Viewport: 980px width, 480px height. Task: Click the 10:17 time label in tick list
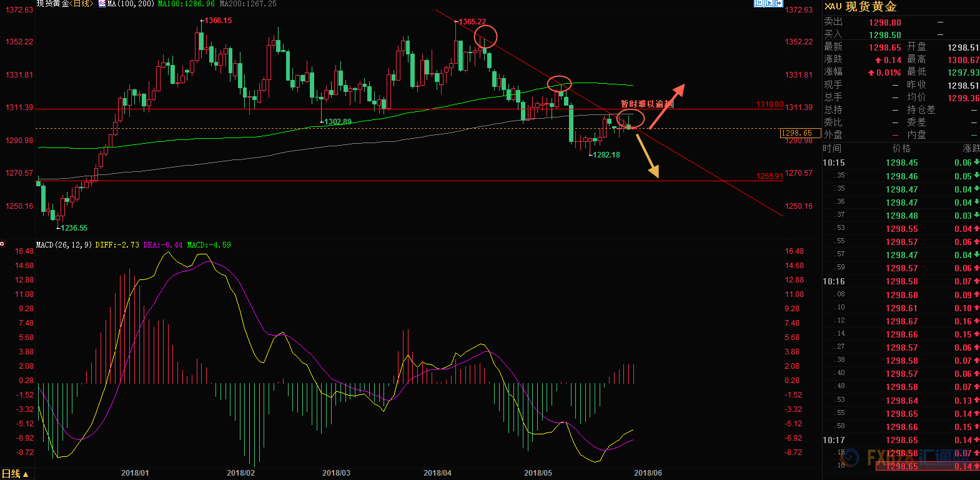point(833,440)
